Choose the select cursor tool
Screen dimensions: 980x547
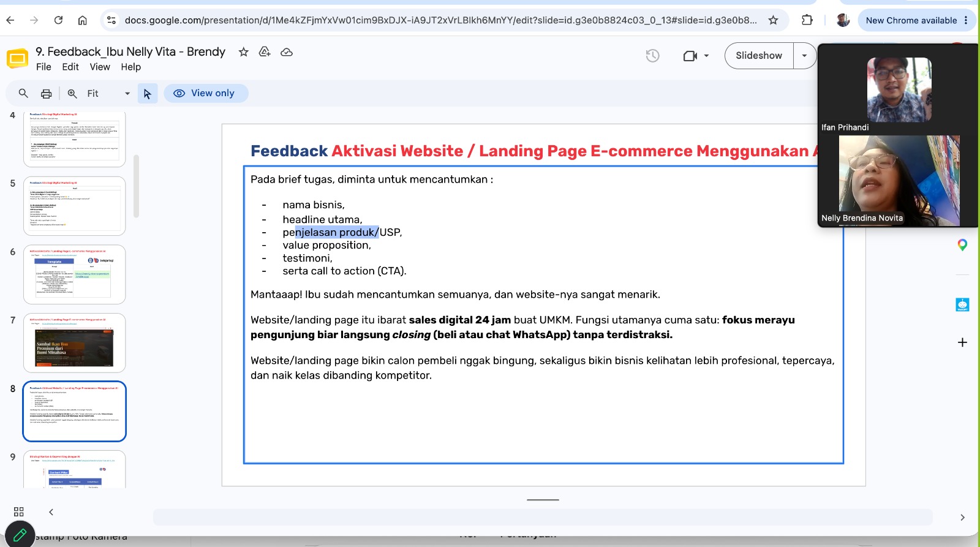click(x=148, y=93)
